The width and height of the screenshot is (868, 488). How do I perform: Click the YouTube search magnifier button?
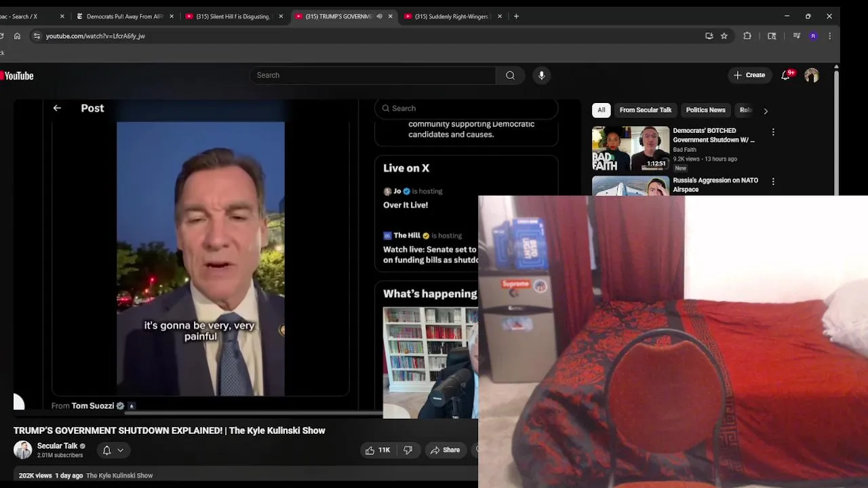point(510,75)
